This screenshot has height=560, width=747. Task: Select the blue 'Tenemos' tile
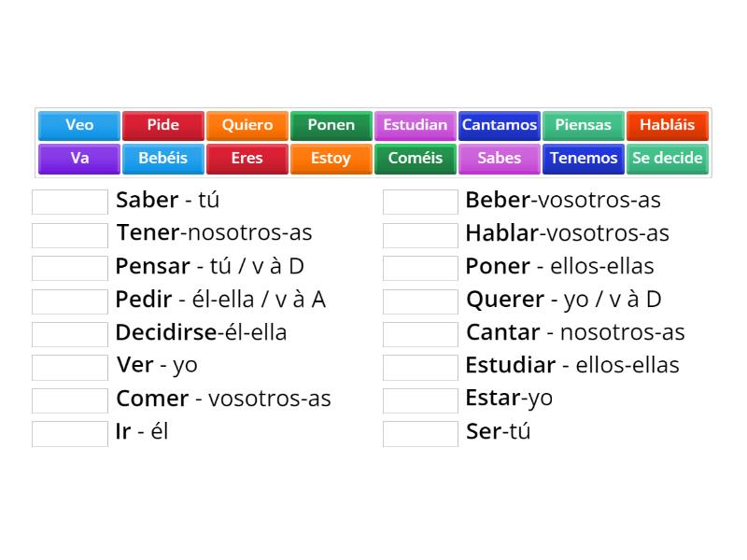tap(583, 159)
